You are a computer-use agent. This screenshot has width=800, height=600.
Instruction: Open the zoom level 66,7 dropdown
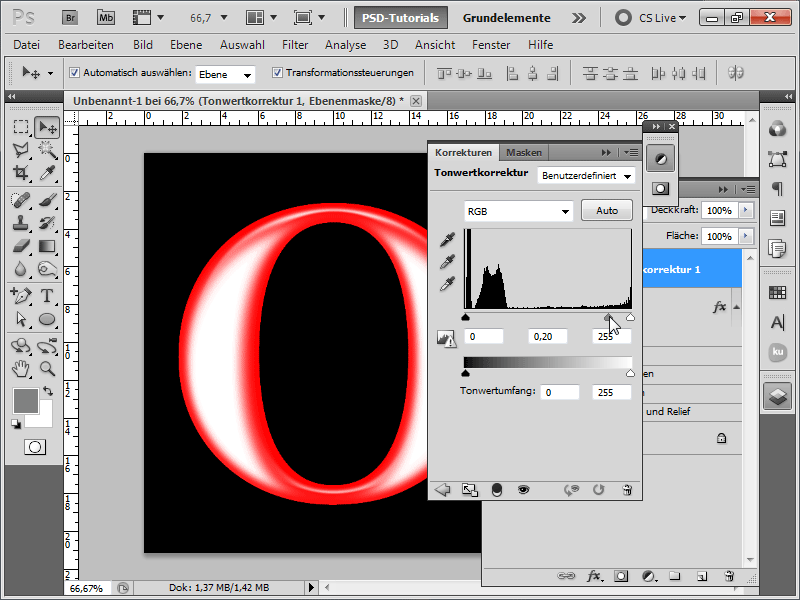pos(224,18)
